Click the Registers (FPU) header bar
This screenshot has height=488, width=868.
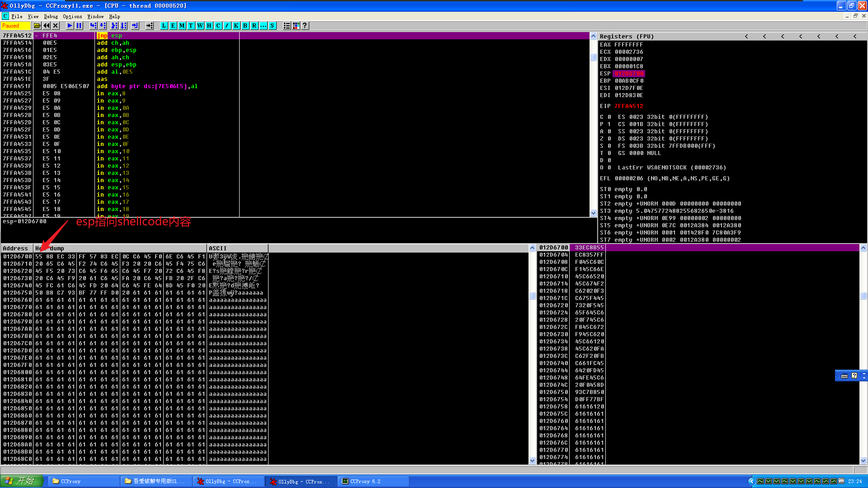732,36
